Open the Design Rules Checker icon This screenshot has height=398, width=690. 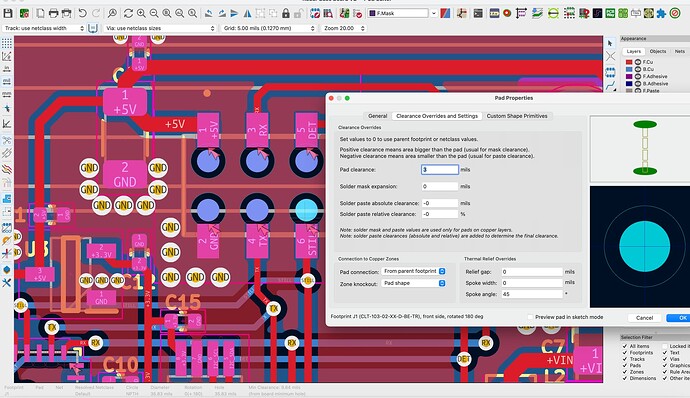coord(358,14)
